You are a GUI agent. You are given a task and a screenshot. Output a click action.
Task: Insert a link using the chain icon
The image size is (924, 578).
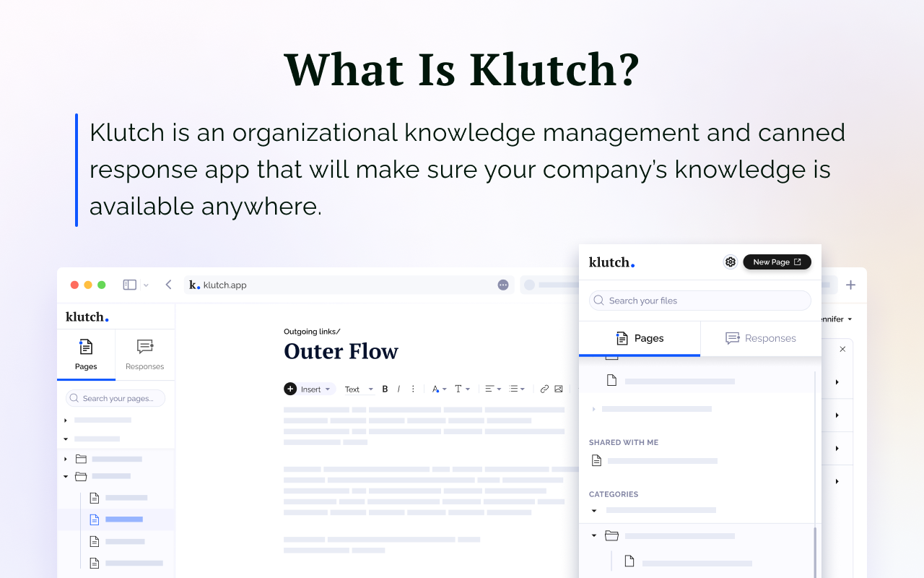click(544, 389)
